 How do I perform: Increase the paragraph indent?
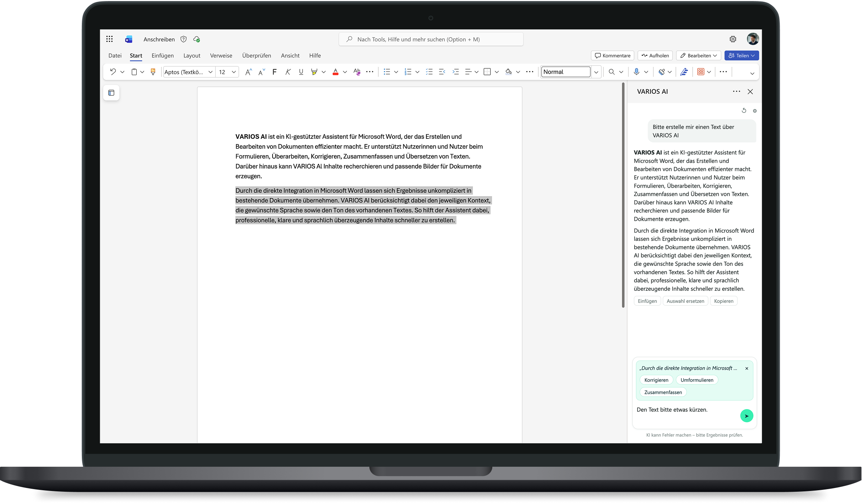pos(455,72)
